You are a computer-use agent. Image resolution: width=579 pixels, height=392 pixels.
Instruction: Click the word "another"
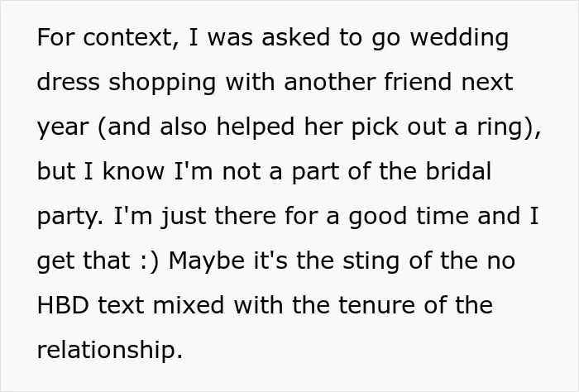pos(330,82)
